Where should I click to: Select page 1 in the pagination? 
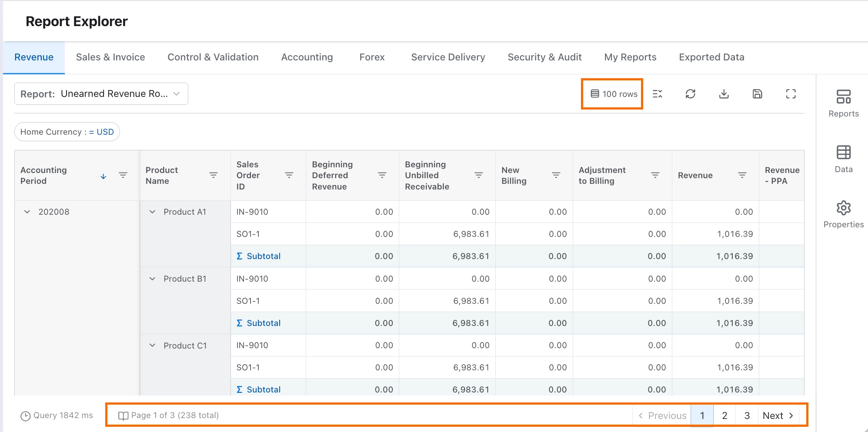point(702,415)
